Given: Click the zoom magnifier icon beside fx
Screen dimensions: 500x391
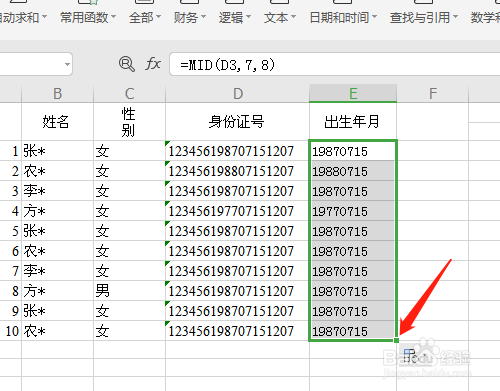Looking at the screenshot, I should [127, 64].
